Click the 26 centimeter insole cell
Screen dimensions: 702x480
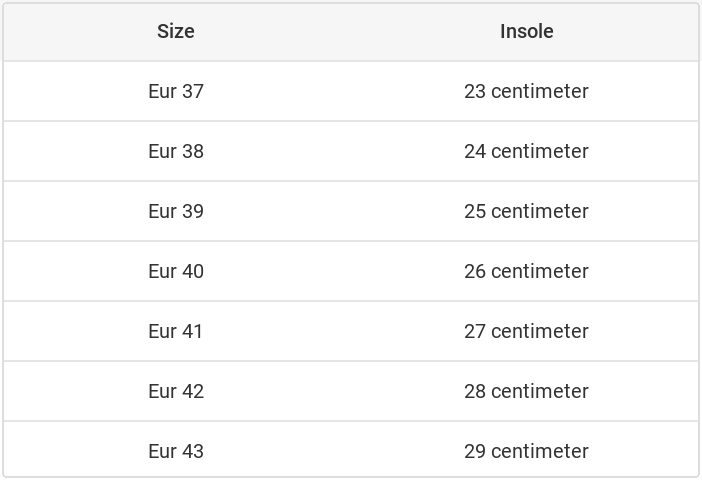526,271
